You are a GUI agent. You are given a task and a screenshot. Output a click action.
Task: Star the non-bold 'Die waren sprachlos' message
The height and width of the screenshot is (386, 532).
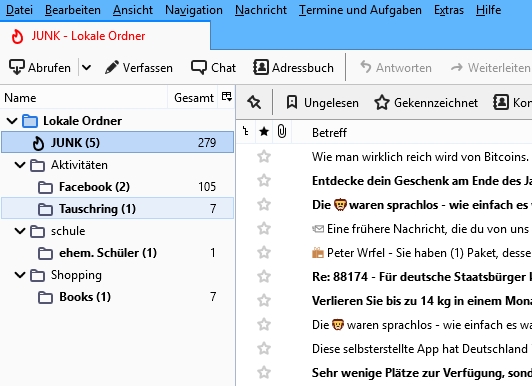click(264, 325)
